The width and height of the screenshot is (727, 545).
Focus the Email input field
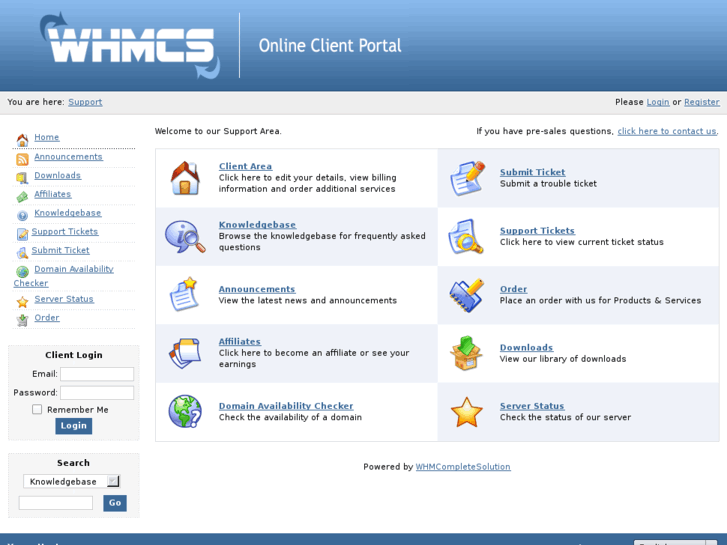click(x=97, y=374)
